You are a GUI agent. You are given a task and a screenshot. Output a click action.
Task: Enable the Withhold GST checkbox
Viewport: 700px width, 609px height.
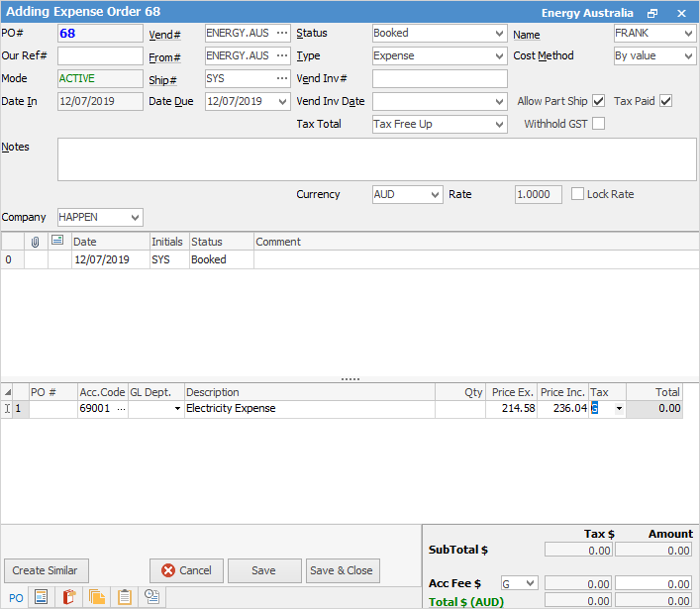598,124
